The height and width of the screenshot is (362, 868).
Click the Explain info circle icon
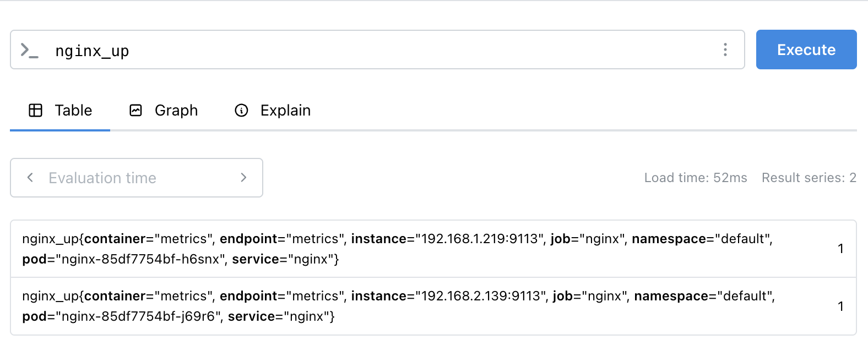[x=241, y=111]
